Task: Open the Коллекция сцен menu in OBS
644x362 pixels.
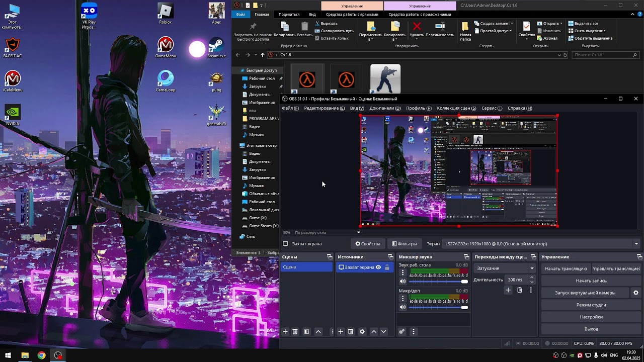Action: (456, 108)
